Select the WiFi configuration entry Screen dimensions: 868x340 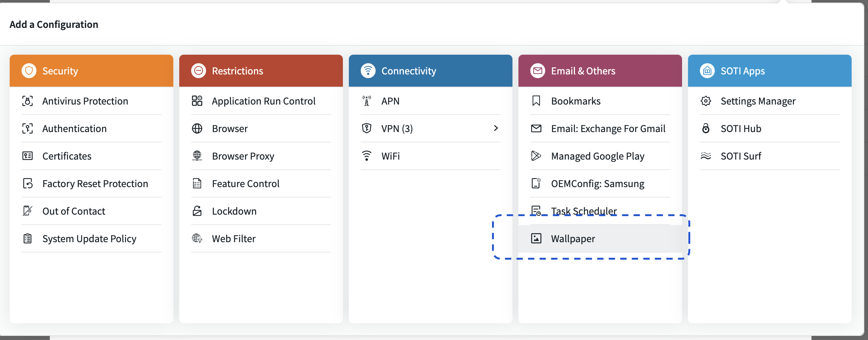390,156
